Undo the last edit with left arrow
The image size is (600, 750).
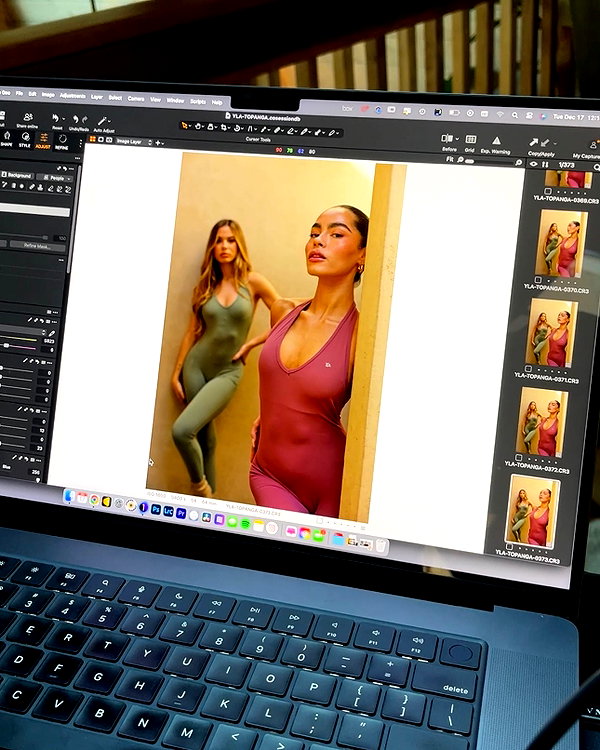coord(76,119)
